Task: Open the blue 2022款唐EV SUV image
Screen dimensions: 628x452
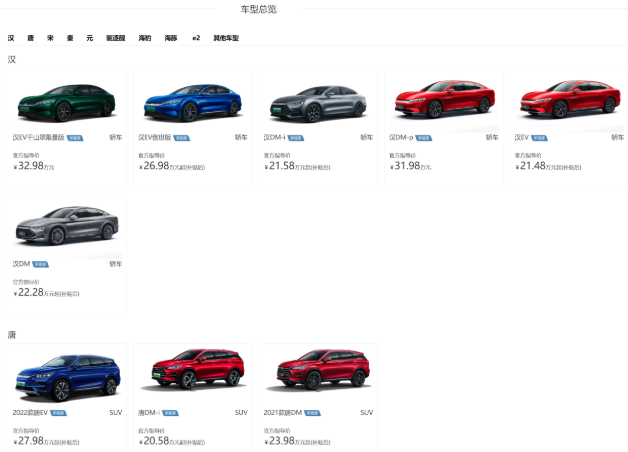Action: 67,378
